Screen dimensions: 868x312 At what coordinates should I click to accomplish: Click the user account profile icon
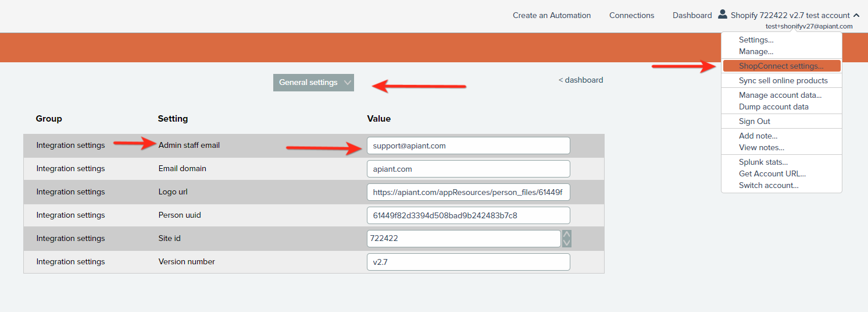coord(723,14)
